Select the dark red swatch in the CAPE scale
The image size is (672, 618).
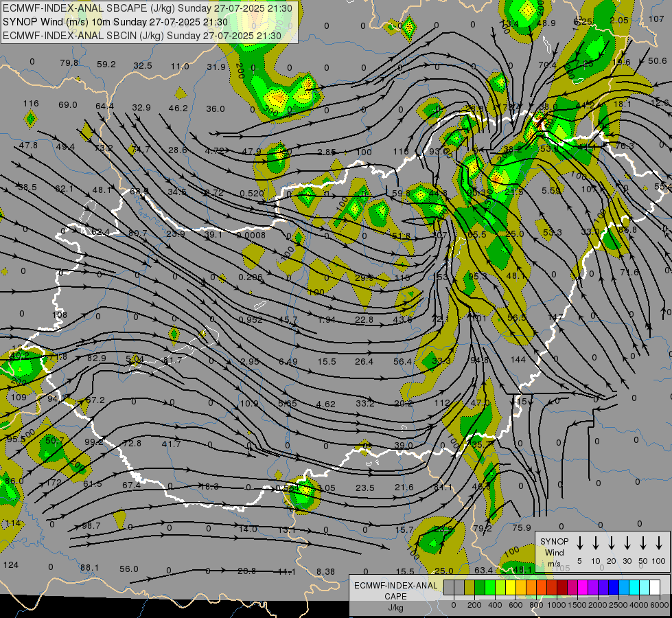562,588
